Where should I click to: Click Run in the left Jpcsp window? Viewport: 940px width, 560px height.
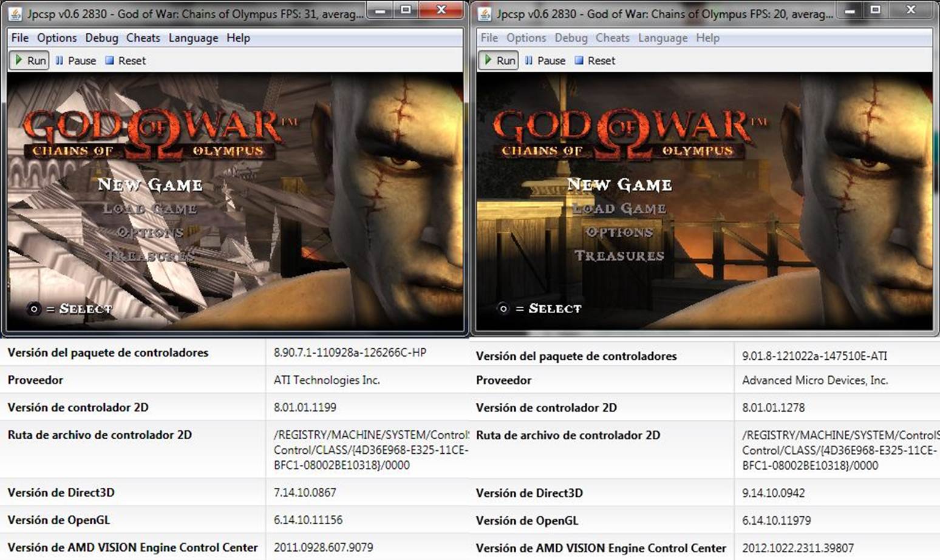click(29, 61)
